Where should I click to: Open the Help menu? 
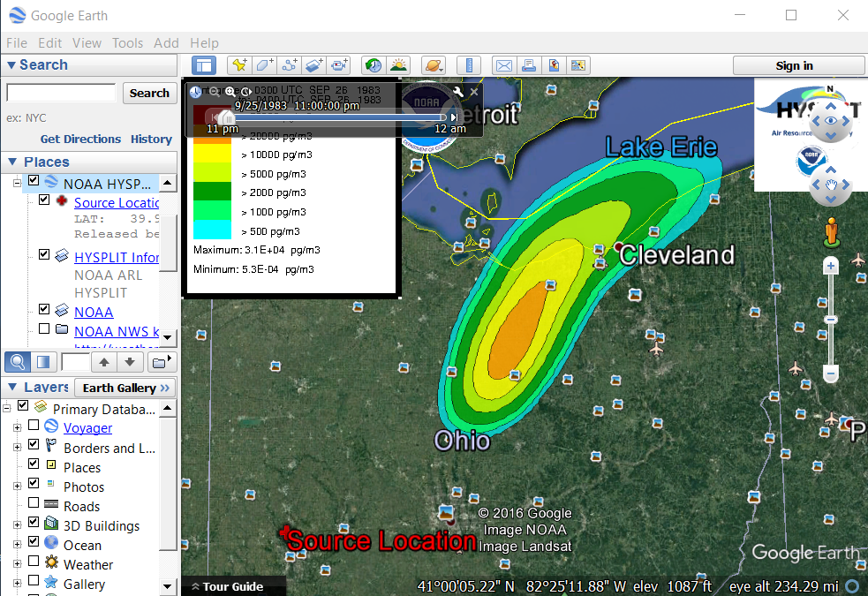204,43
